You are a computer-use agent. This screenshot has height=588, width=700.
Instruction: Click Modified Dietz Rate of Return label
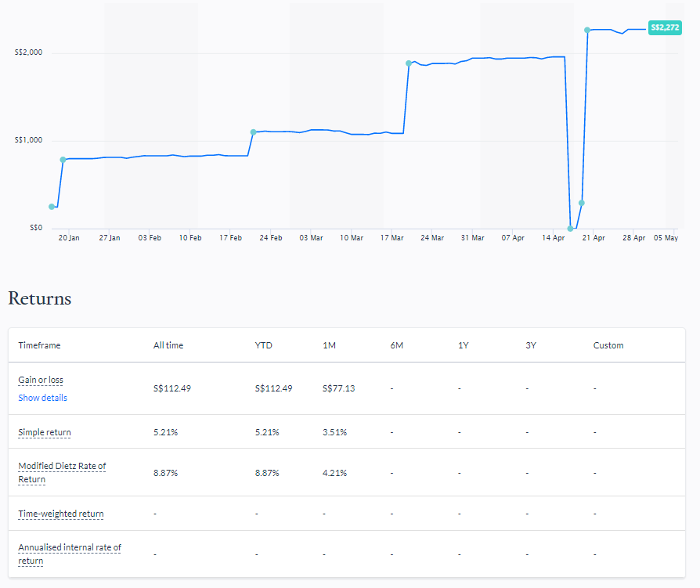[x=62, y=472]
